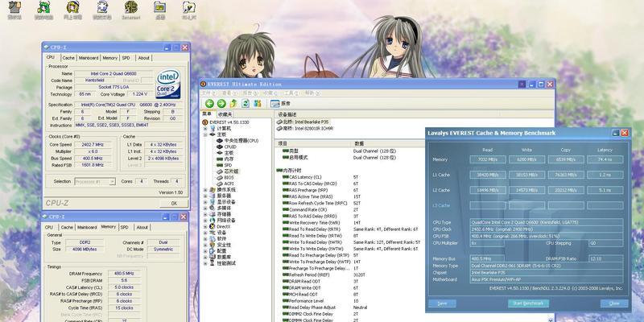Image resolution: width=644 pixels, height=322 pixels.
Task: Click the Memory Read 7032 MB/s field
Action: pos(488,159)
